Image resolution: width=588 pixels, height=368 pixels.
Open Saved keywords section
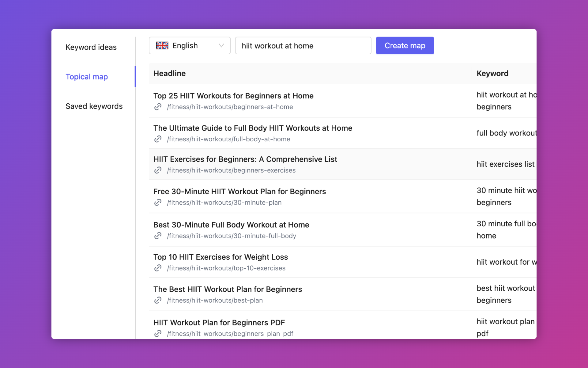coord(94,106)
